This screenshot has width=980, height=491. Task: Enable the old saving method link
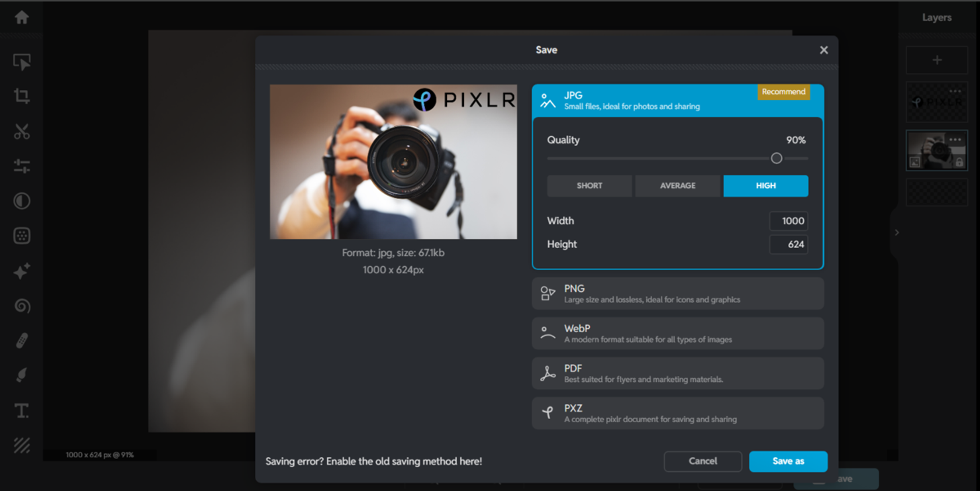coord(374,461)
